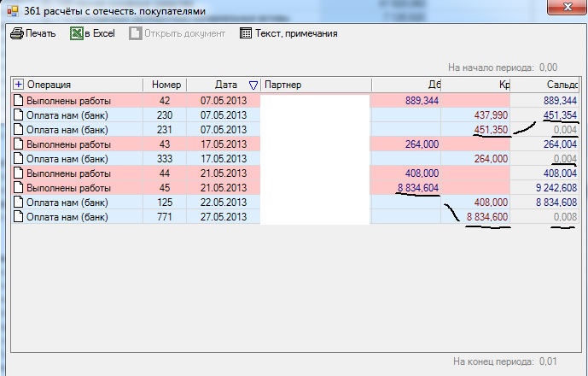Click document icon of row number 125

(x=19, y=202)
